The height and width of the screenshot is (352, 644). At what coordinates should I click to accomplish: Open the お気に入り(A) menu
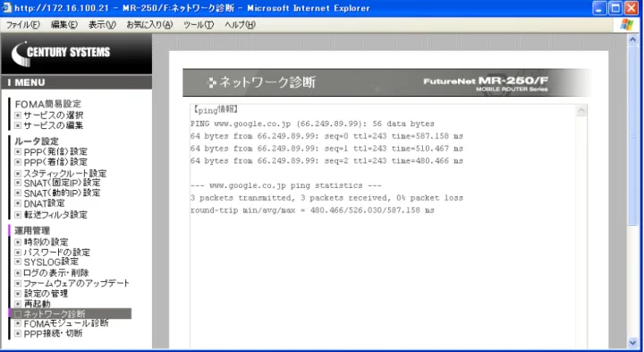(149, 25)
